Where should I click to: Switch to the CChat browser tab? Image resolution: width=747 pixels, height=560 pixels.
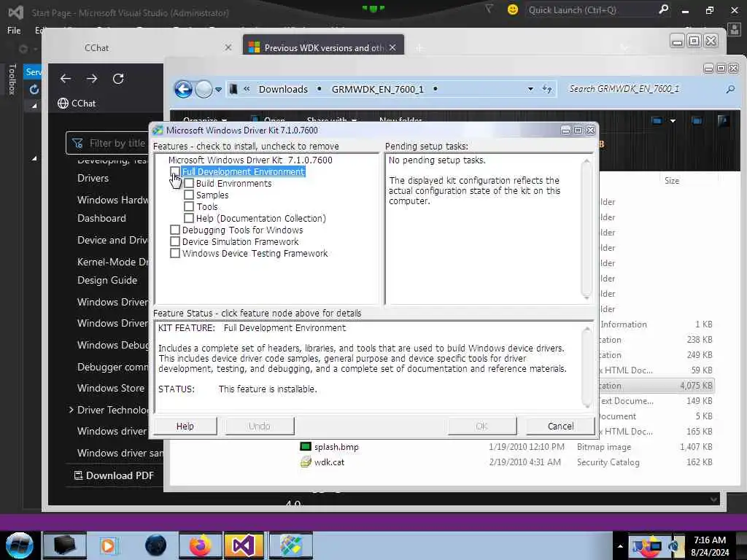pos(97,47)
